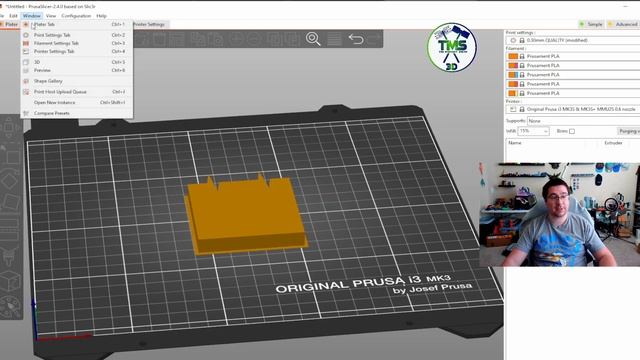Click the variable layer height icon

334,39
